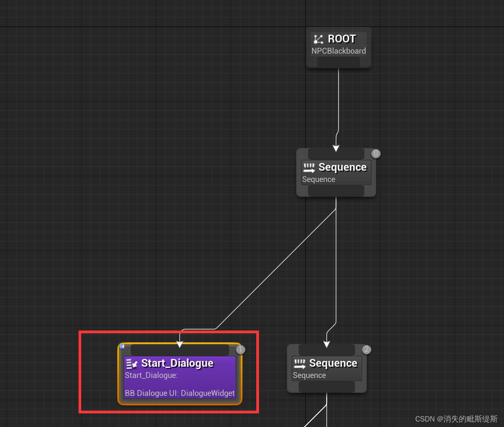Select the ROOT node title

pyautogui.click(x=342, y=39)
